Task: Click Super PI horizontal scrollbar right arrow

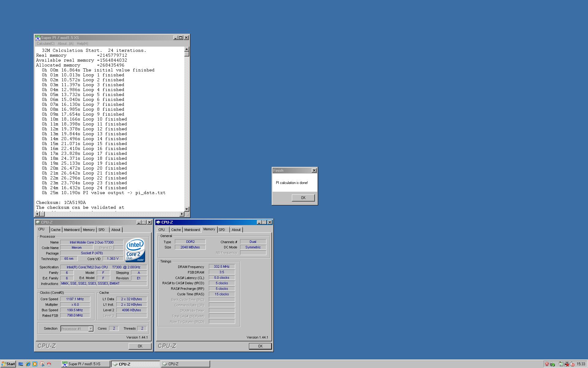Action: 182,214
